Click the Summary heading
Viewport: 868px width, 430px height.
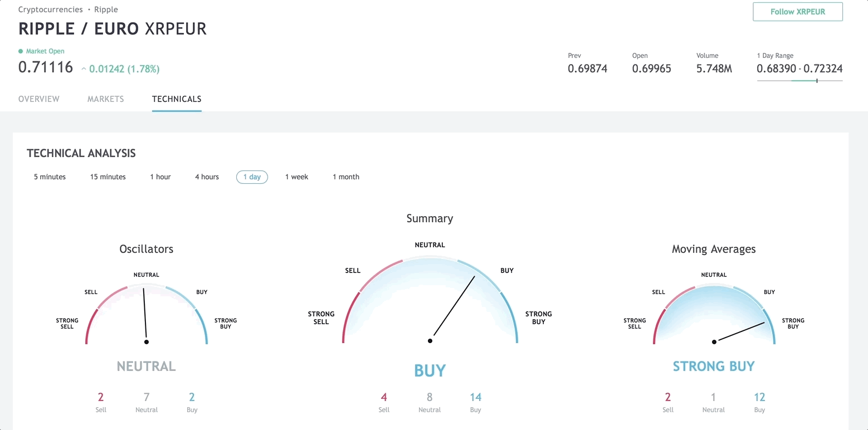coord(430,218)
